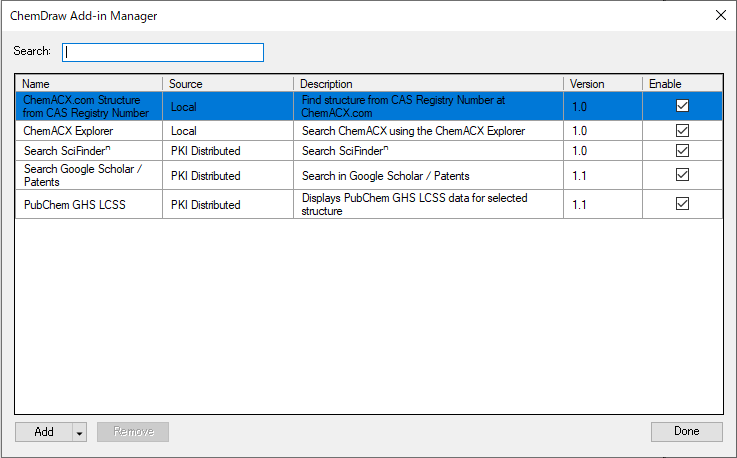
Task: Click the Enable column header
Action: [682, 84]
